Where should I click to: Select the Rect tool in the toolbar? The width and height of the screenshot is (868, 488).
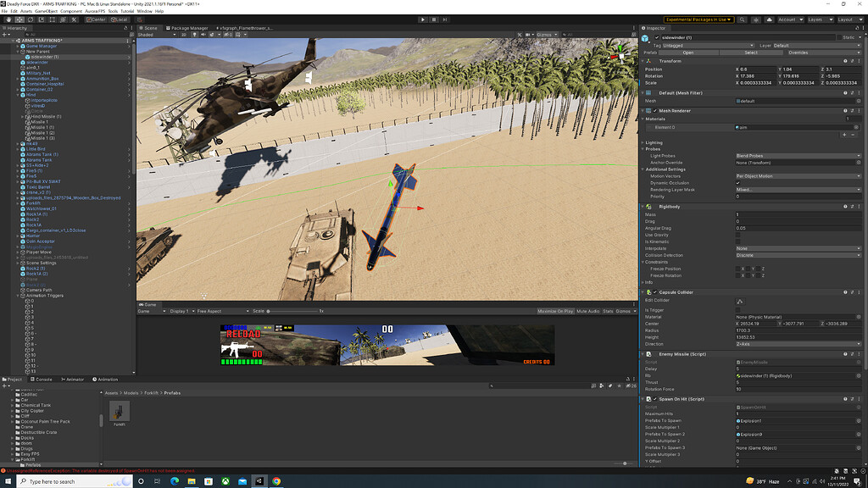[53, 19]
